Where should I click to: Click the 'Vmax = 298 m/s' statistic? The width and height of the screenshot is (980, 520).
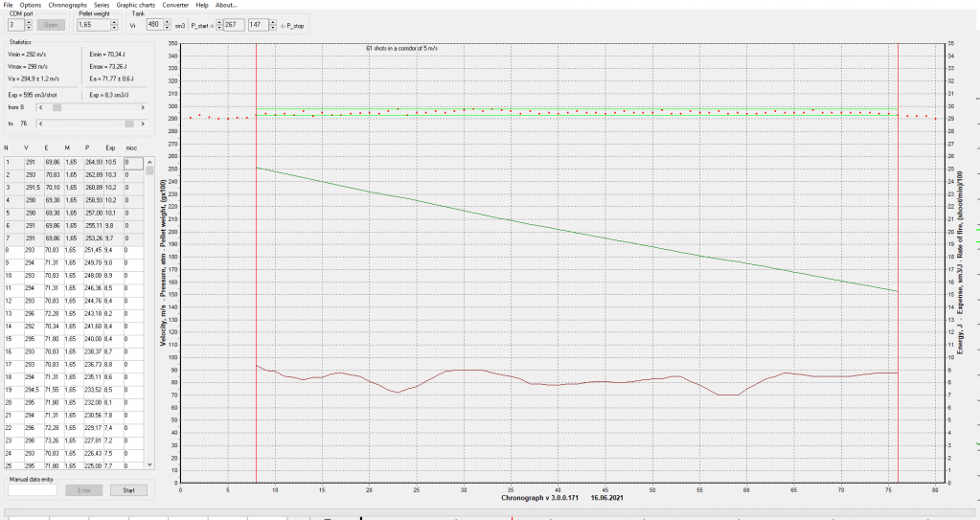[x=28, y=67]
